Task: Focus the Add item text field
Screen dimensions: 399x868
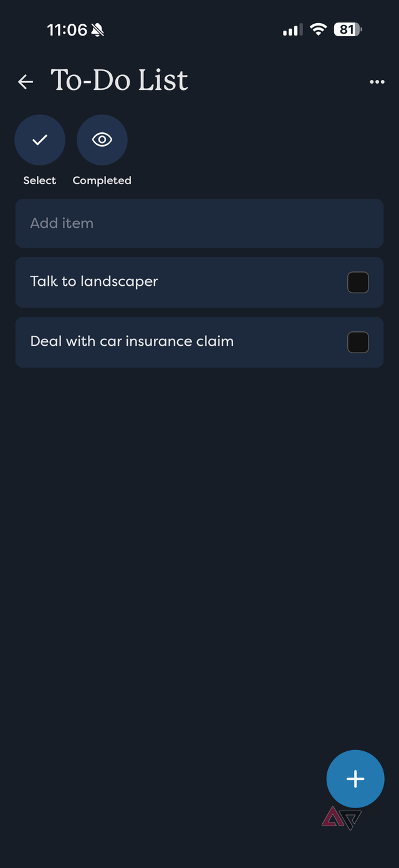Action: pyautogui.click(x=199, y=223)
